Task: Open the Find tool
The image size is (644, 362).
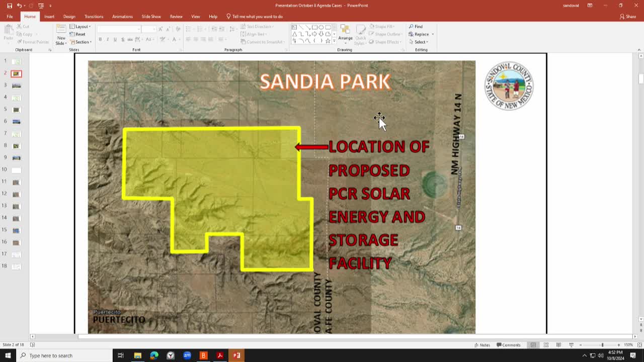Action: pos(416,26)
